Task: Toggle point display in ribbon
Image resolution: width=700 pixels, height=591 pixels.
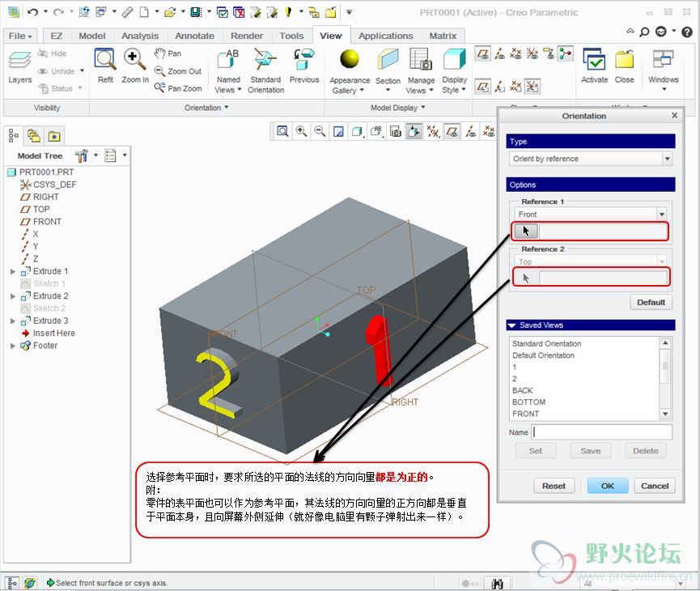Action: pyautogui.click(x=516, y=54)
